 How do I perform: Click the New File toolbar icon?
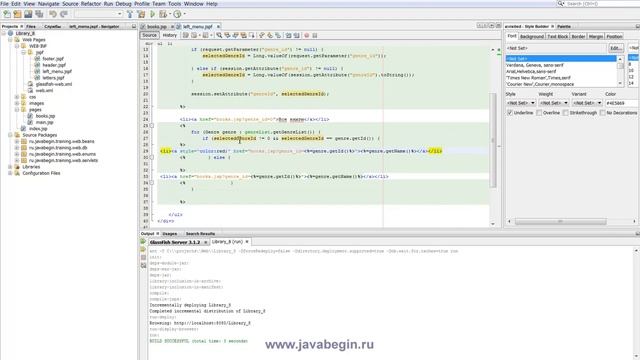7,14
